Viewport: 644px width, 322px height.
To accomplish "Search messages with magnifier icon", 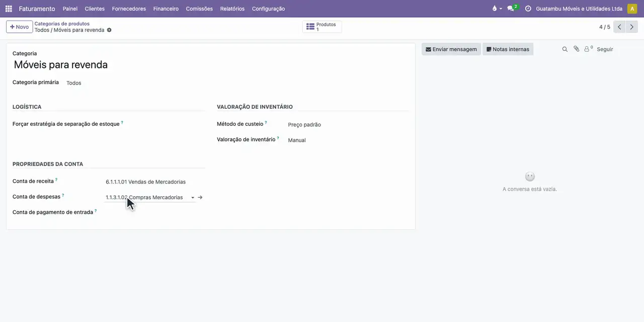I will tap(565, 49).
